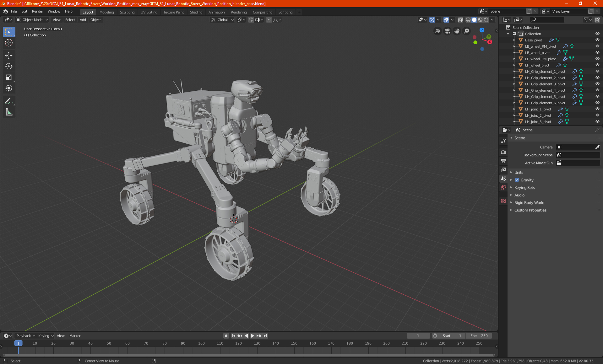Expand the Rigid Body World panel
The width and height of the screenshot is (603, 364).
pos(529,203)
